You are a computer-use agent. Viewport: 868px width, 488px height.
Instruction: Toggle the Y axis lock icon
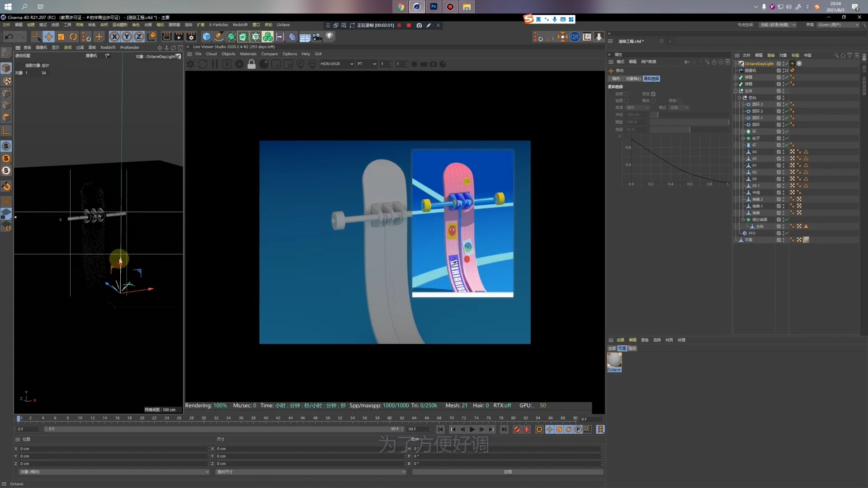(x=127, y=37)
